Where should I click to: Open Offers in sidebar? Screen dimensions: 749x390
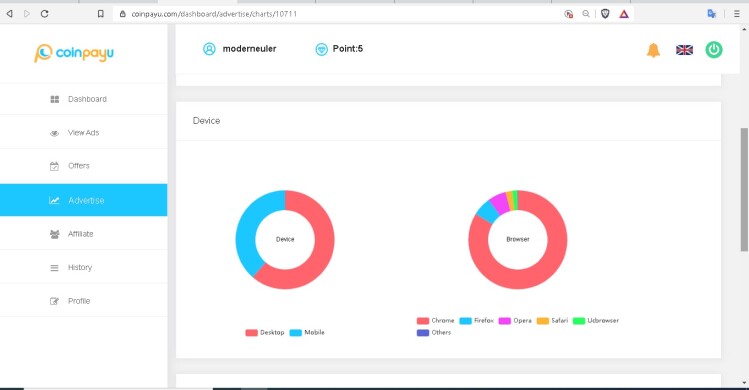coord(84,166)
